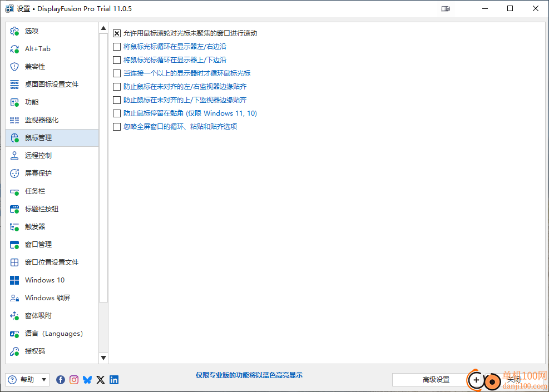The width and height of the screenshot is (549, 392).
Task: Uncheck 允许用鼠标滚轮对光标未聚焦的窗口进行滚动
Action: click(x=117, y=33)
